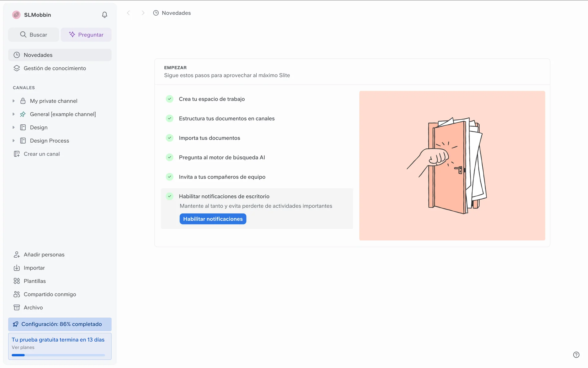This screenshot has height=368, width=588.
Task: Click the Crear un canal icon
Action: click(x=17, y=154)
